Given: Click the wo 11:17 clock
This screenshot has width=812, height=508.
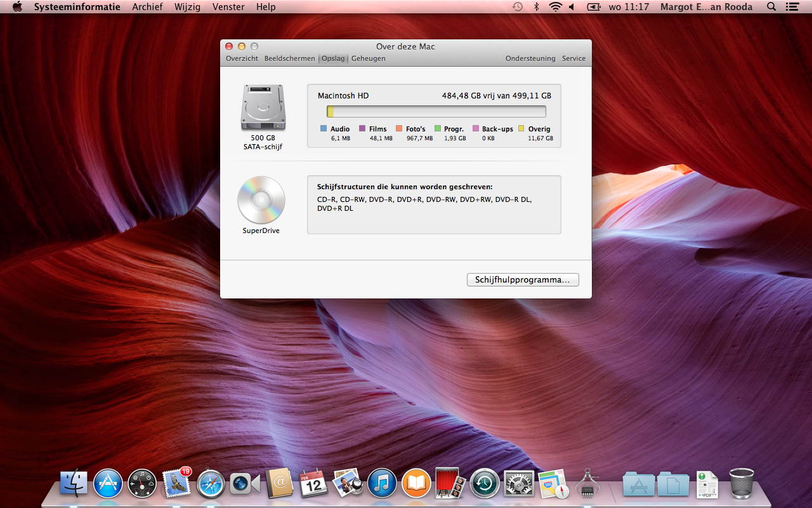Looking at the screenshot, I should (629, 7).
